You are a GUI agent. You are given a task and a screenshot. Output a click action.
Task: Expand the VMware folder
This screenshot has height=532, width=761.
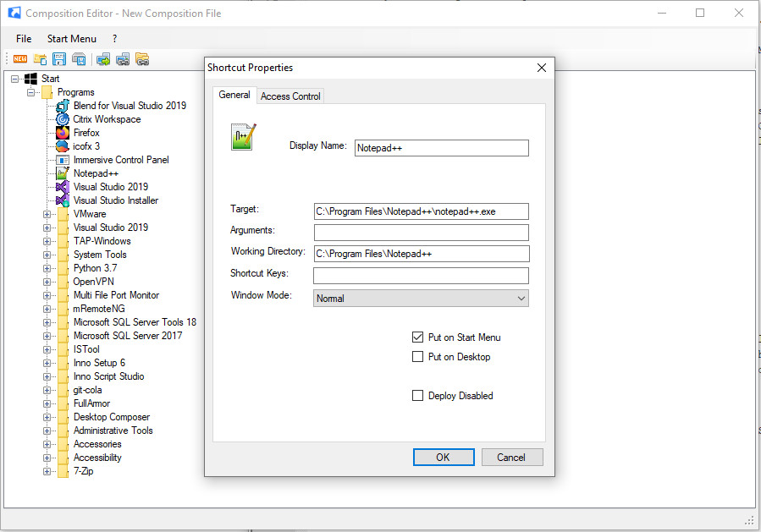[x=47, y=214]
